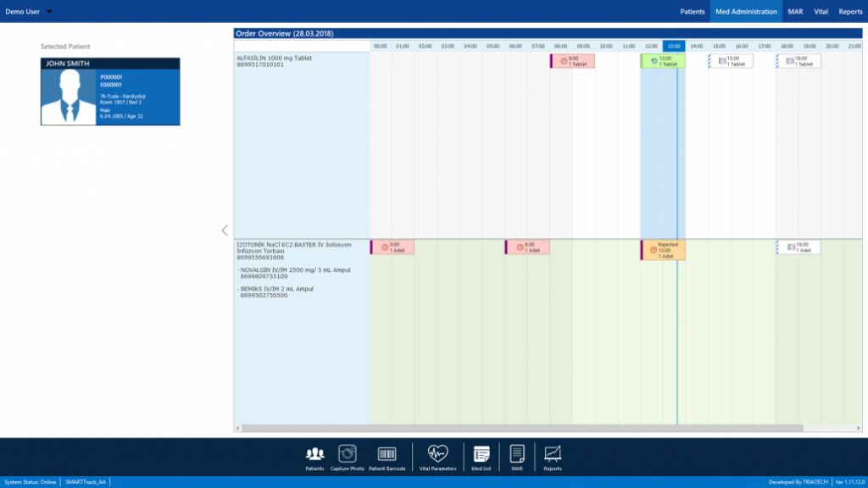Viewport: 868px width, 488px height.
Task: Select the 15:00 scheduled Tablet entry
Action: click(731, 60)
